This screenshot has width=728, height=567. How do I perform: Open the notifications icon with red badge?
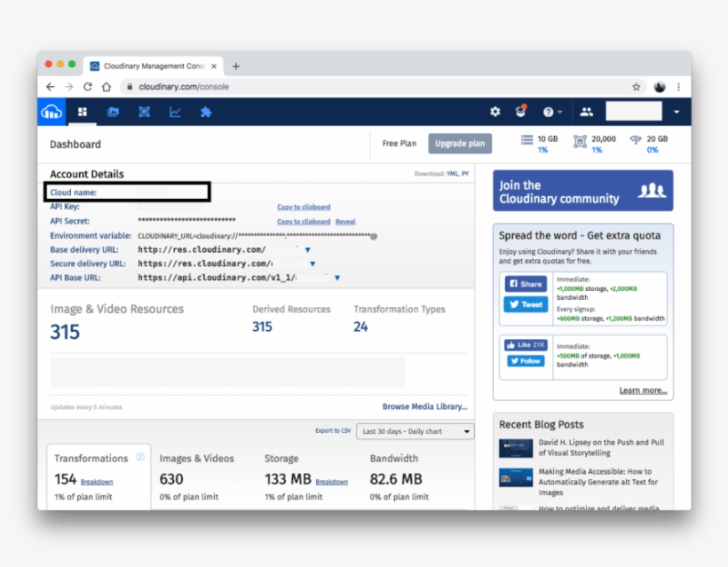521,111
